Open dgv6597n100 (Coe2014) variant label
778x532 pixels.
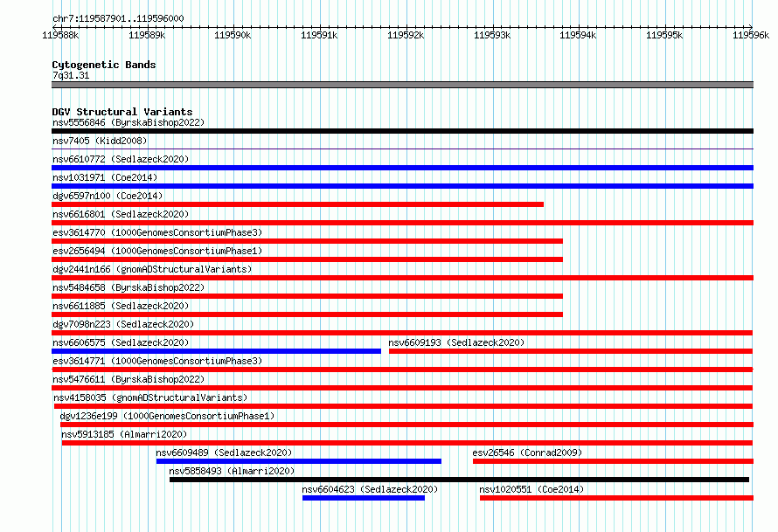point(108,196)
